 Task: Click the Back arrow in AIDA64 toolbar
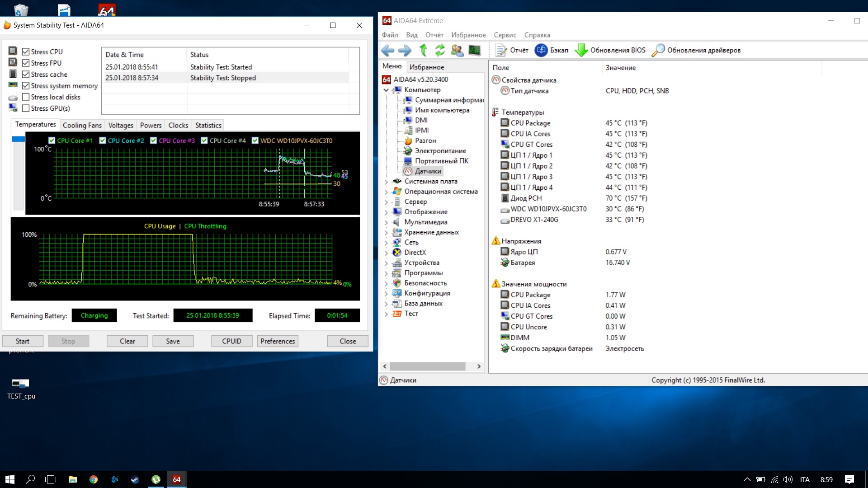coord(387,50)
